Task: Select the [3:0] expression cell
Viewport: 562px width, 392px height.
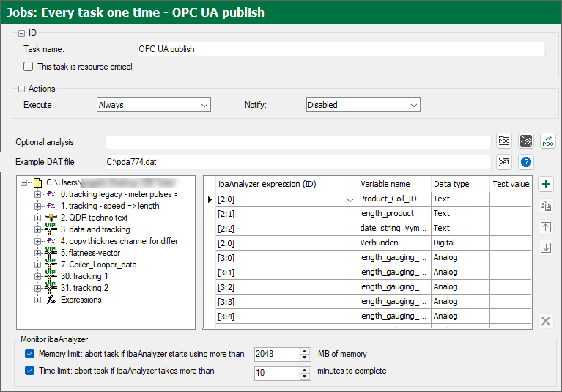Action: click(286, 258)
